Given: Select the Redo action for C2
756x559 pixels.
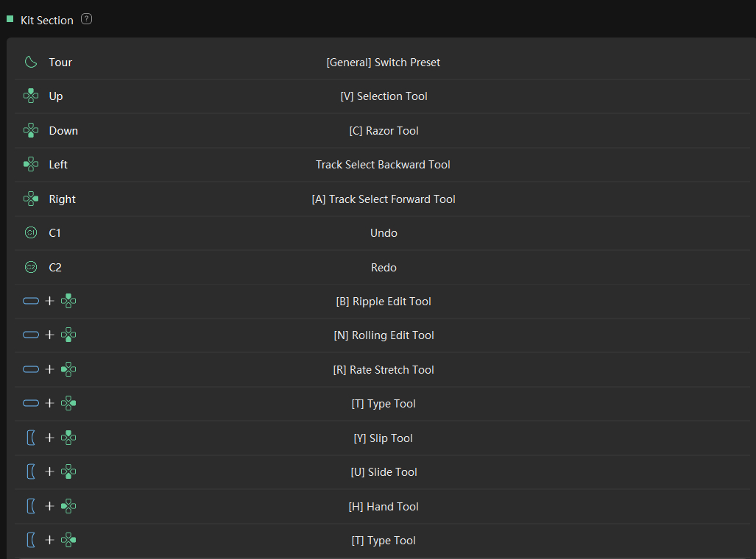Looking at the screenshot, I should (x=384, y=268).
